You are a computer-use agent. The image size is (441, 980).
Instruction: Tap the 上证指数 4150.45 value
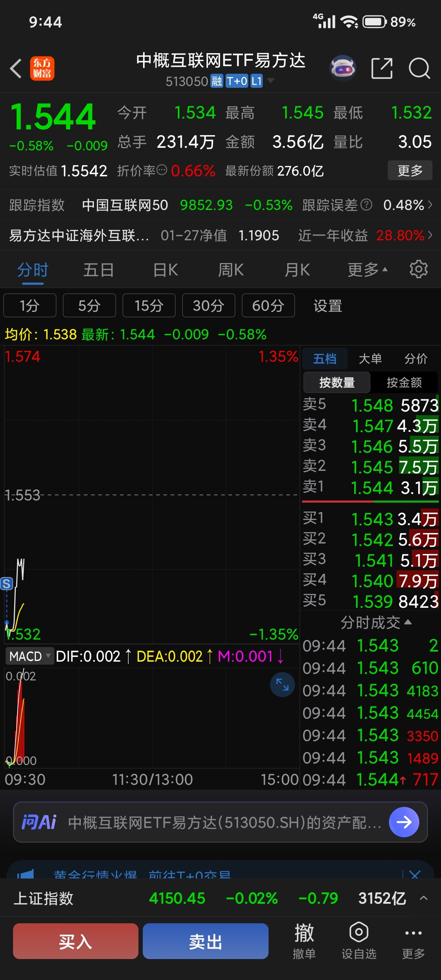[177, 898]
